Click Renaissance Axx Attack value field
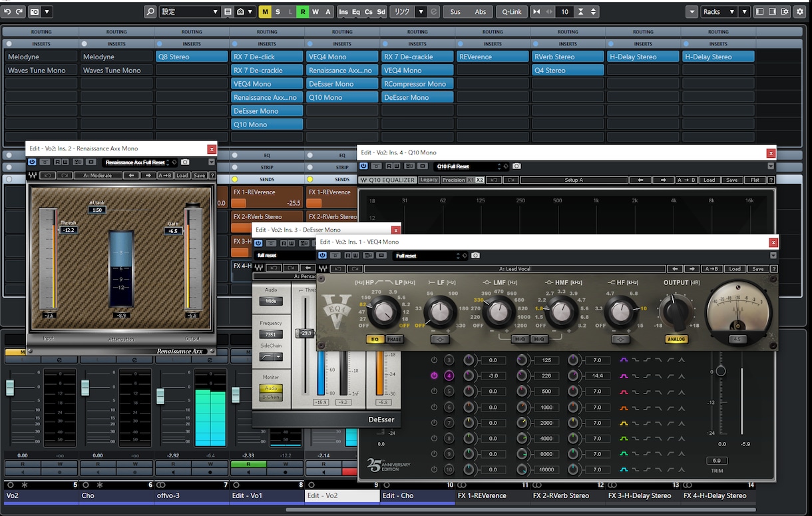 coord(97,210)
